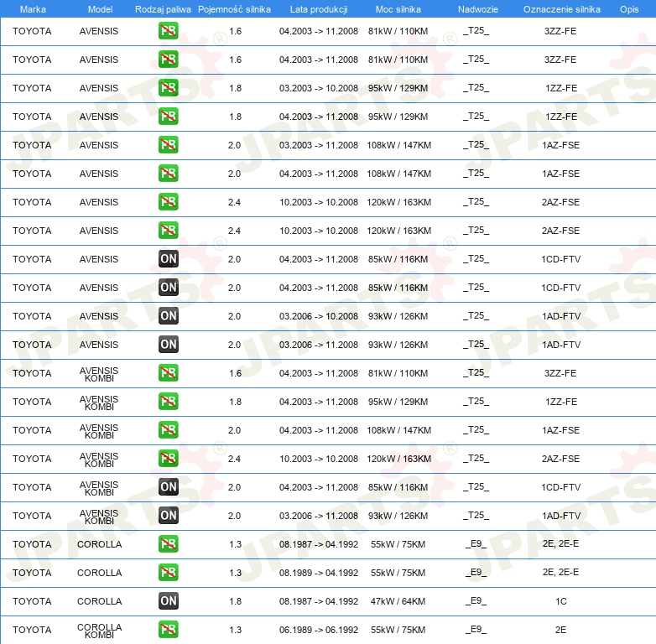Select body code _T25_ in Avensis Kombi 1AD-FTV row
The image size is (656, 644).
(476, 515)
